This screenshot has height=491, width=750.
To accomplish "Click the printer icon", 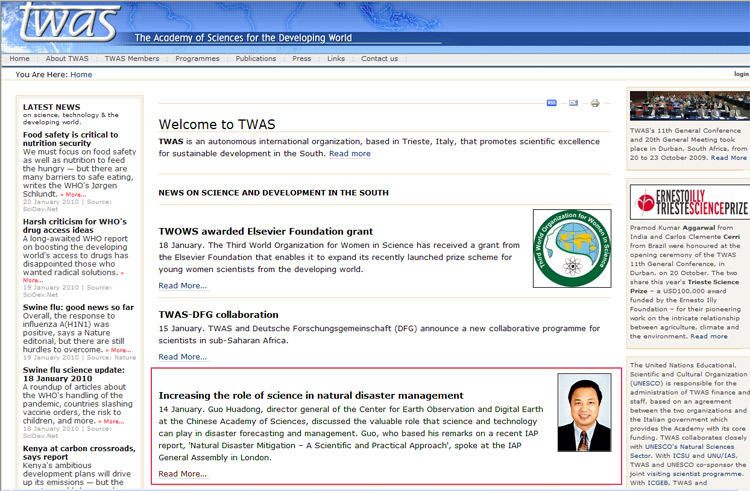I will click(595, 103).
